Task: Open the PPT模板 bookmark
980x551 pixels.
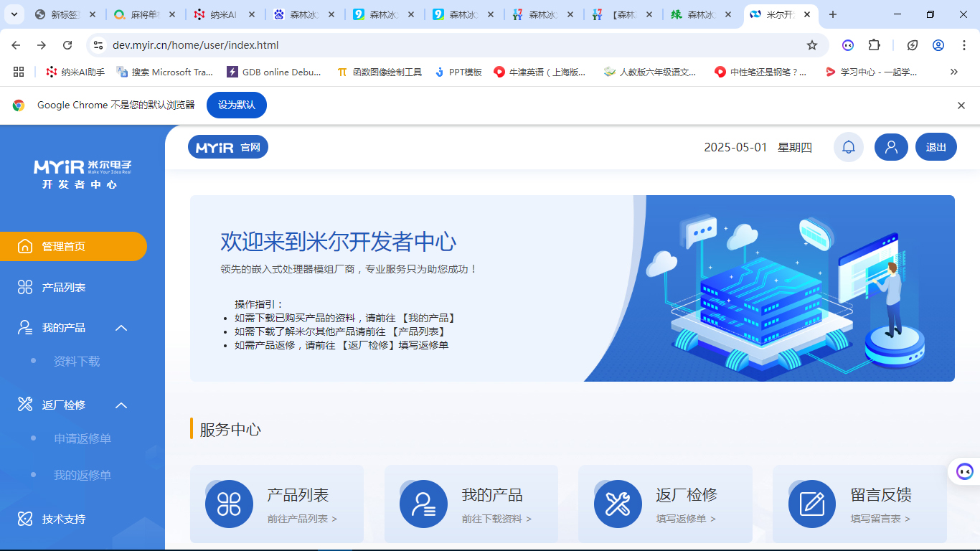Action: coord(458,72)
